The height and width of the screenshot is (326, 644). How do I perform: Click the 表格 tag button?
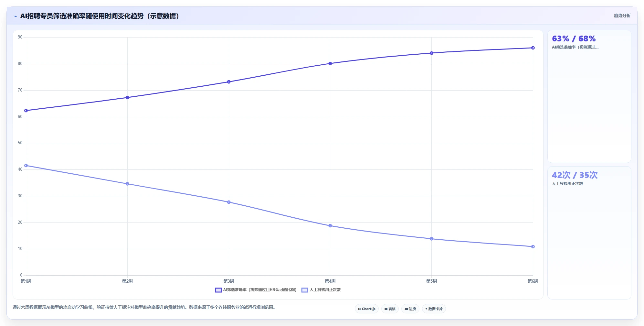[390, 309]
